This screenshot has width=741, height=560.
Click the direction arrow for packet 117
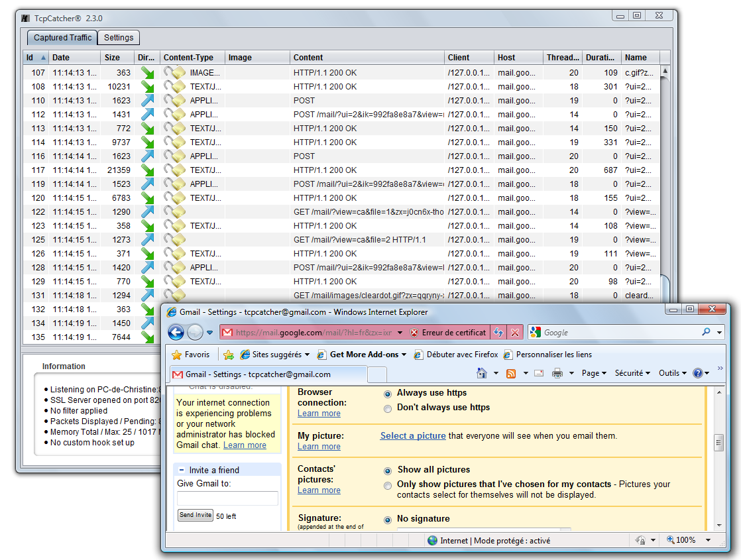pos(147,170)
